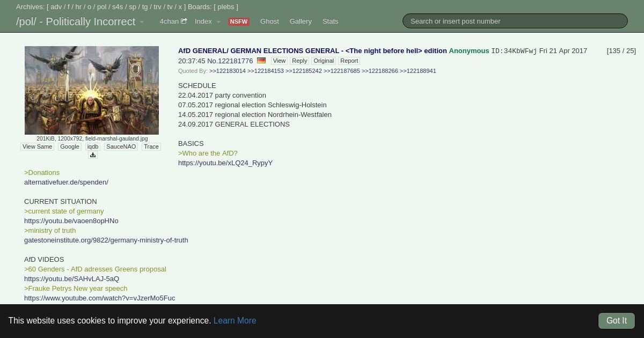The image size is (644, 338).
Task: Click the View button in post header
Action: click(279, 61)
